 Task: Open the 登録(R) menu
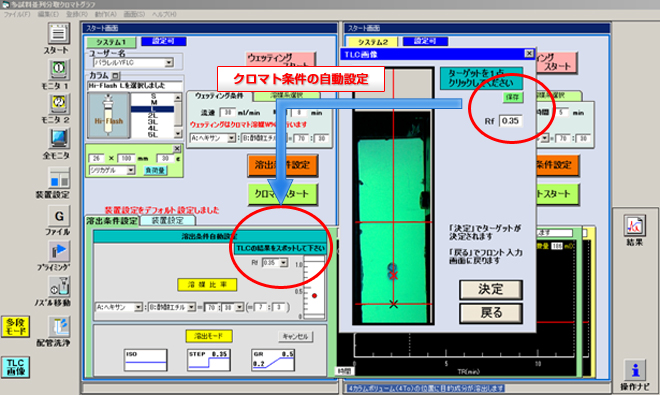click(x=77, y=14)
